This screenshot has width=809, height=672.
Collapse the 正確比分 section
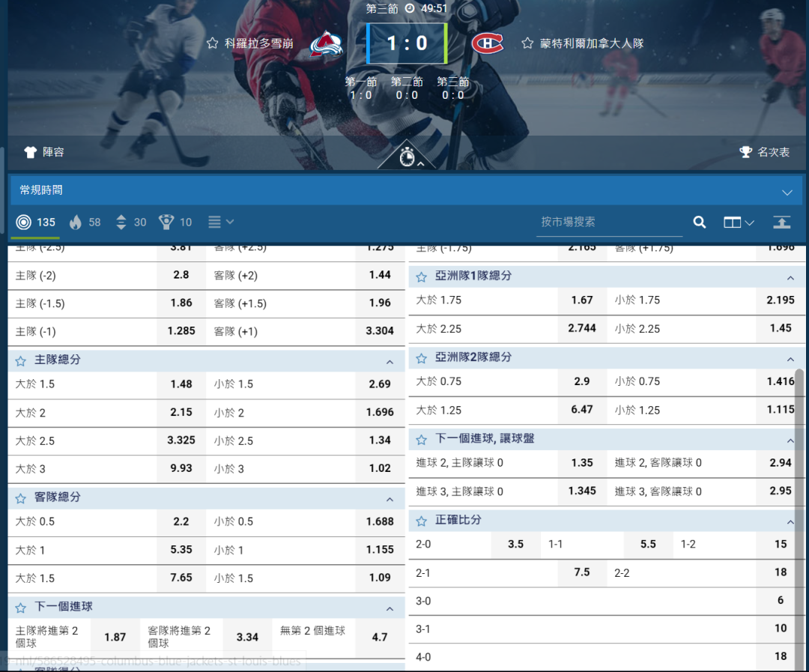pyautogui.click(x=790, y=522)
